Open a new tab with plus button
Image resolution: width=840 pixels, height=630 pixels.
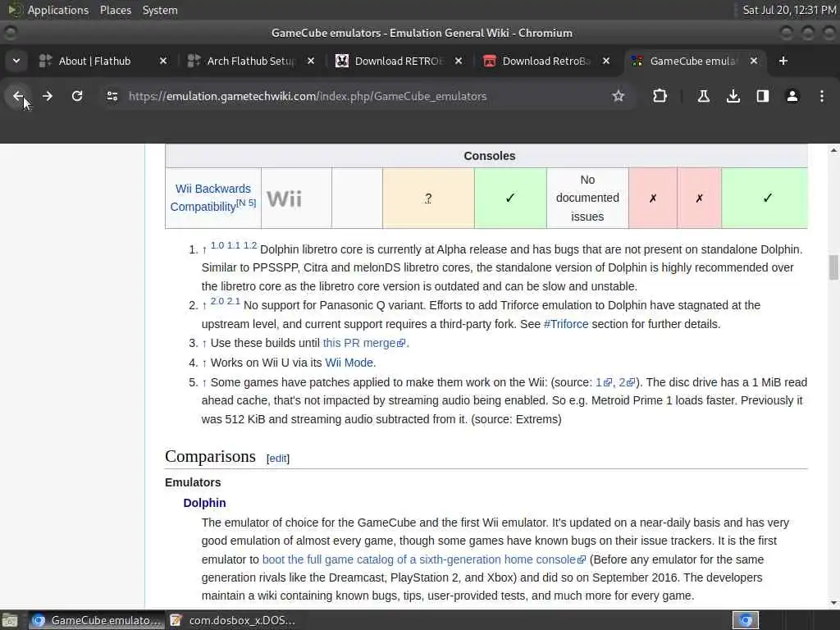coord(783,61)
